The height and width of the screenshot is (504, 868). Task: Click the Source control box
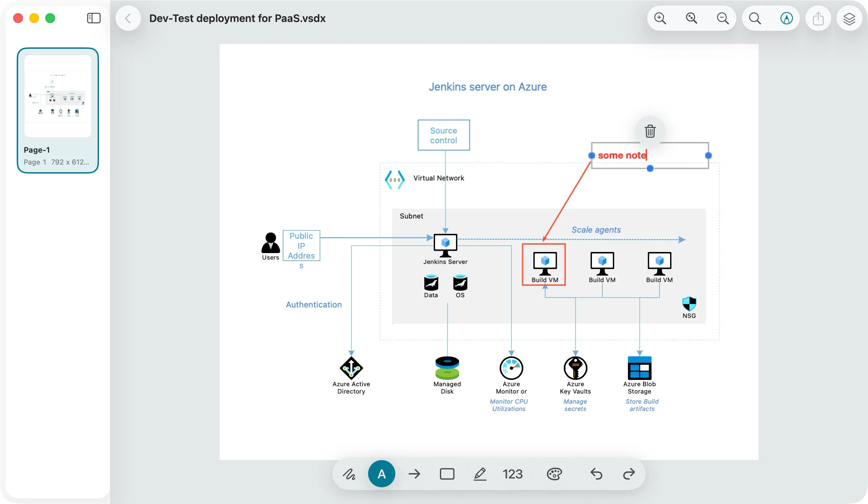coord(444,135)
